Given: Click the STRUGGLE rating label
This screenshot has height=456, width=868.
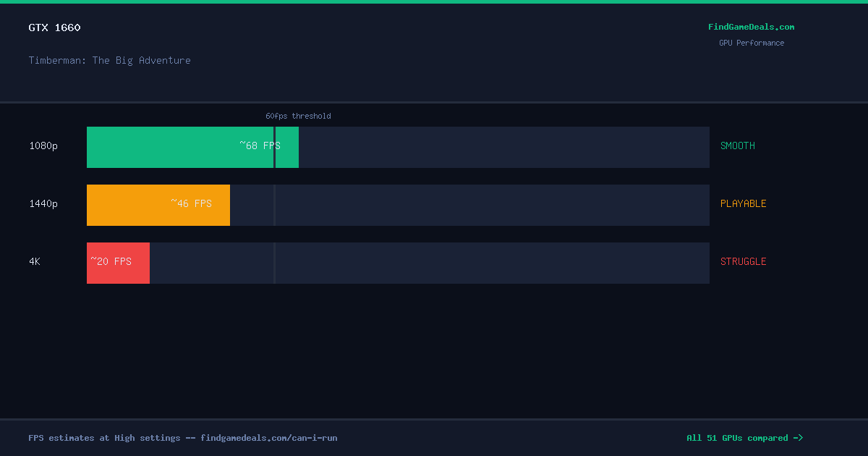Looking at the screenshot, I should [744, 261].
